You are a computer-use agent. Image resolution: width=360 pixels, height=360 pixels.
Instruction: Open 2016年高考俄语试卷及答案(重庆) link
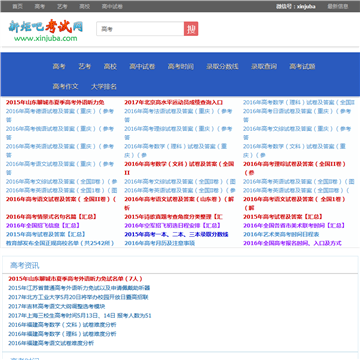60,133
